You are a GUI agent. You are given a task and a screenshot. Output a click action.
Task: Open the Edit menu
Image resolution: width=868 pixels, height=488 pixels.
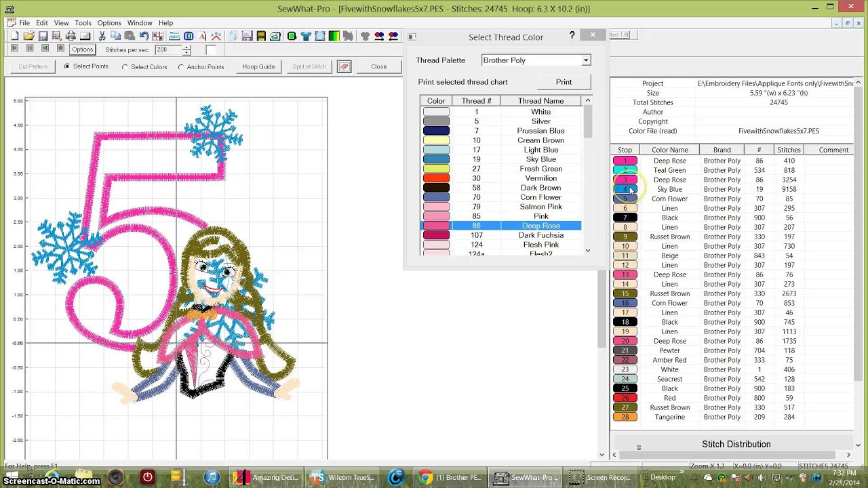[42, 23]
